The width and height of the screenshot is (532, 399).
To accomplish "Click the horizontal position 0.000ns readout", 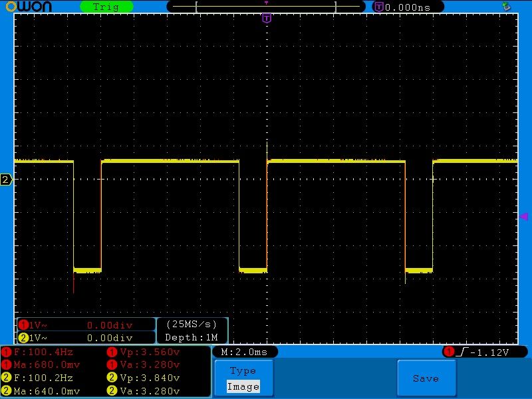I will [408, 7].
